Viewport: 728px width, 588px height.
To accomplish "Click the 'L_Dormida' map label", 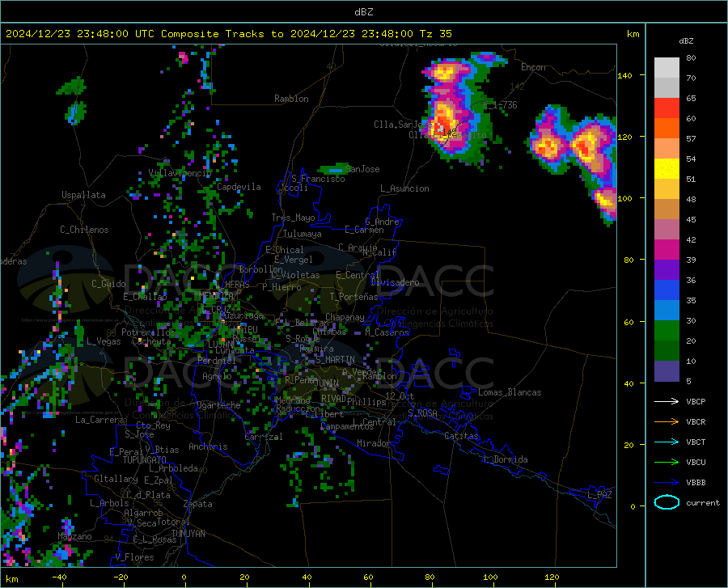I will pos(505,459).
